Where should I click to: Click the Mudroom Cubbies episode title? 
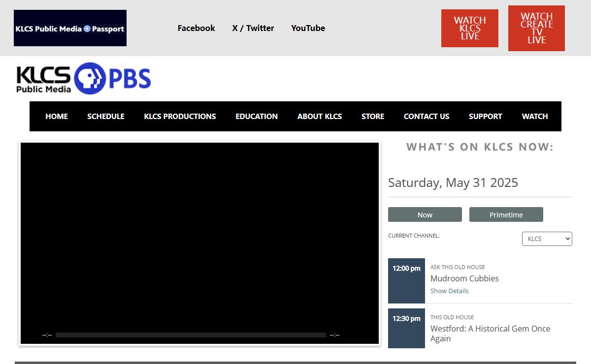pos(464,278)
